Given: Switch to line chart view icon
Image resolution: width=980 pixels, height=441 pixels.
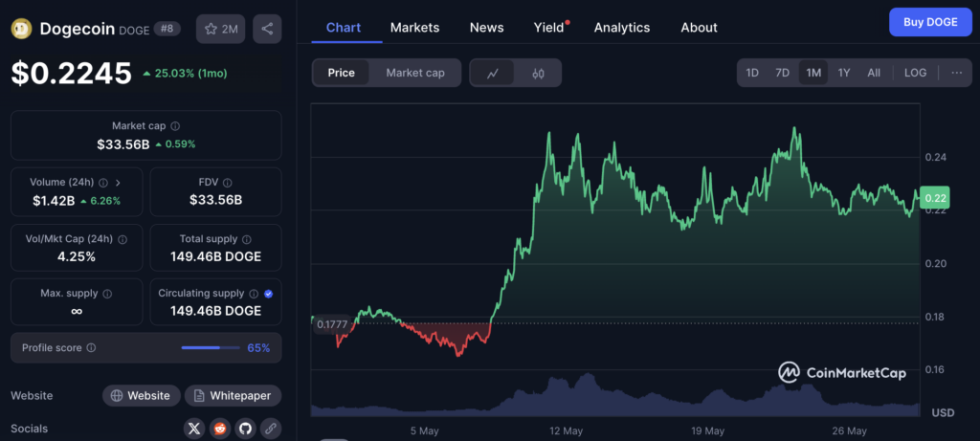Looking at the screenshot, I should click(x=493, y=73).
